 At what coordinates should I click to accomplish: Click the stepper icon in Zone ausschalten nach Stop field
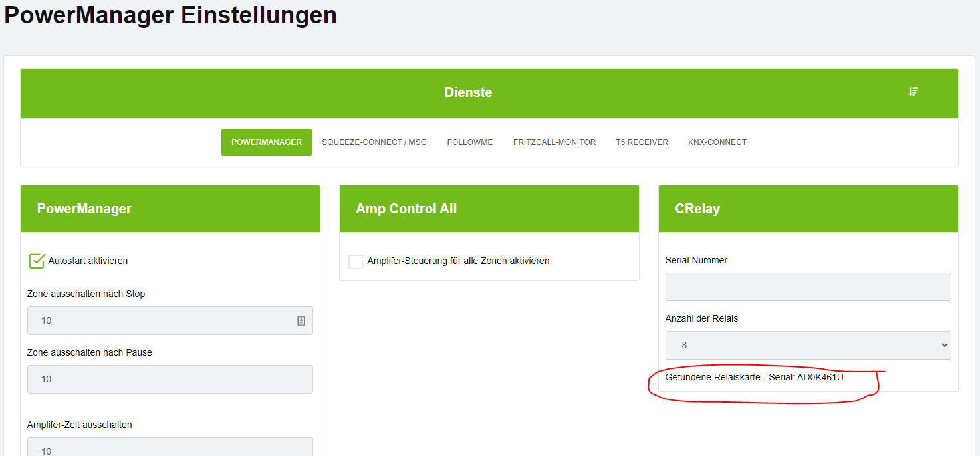click(x=301, y=321)
